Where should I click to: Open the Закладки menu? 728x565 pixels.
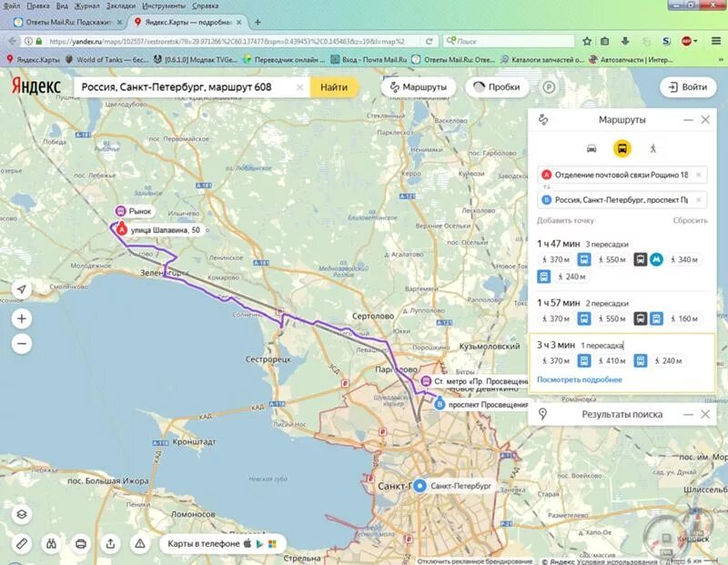click(121, 5)
